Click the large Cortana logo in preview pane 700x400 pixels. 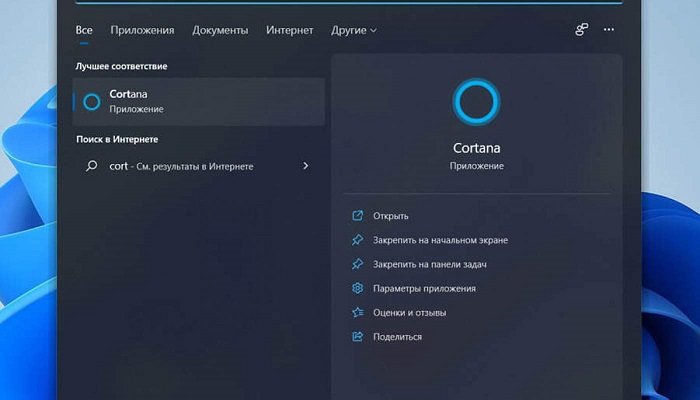(x=476, y=102)
